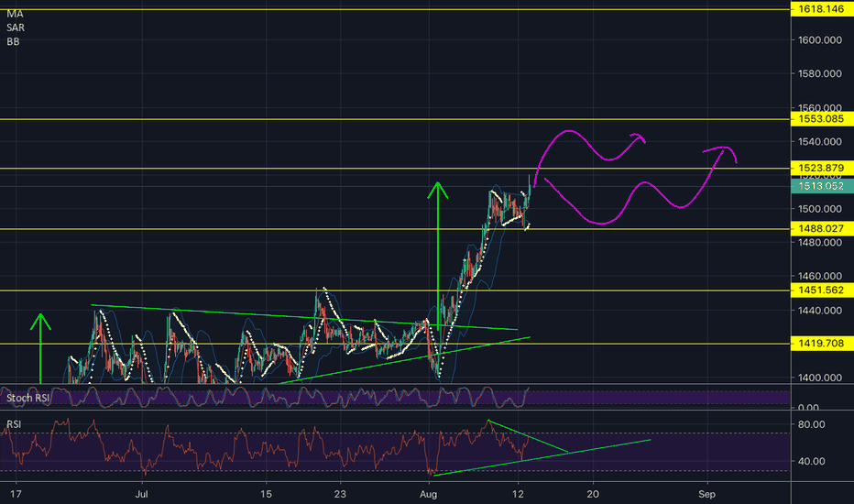This screenshot has width=854, height=504.
Task: Select the Stoch RSI pane label
Action: point(27,398)
